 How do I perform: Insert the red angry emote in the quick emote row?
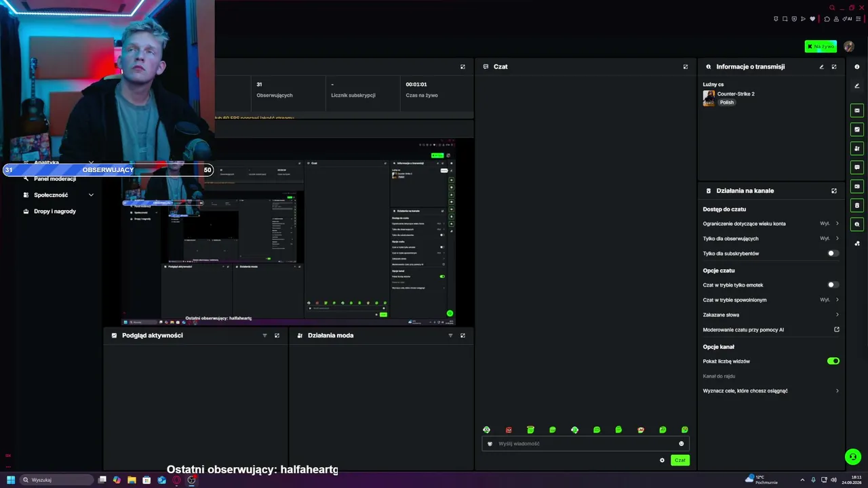(509, 430)
